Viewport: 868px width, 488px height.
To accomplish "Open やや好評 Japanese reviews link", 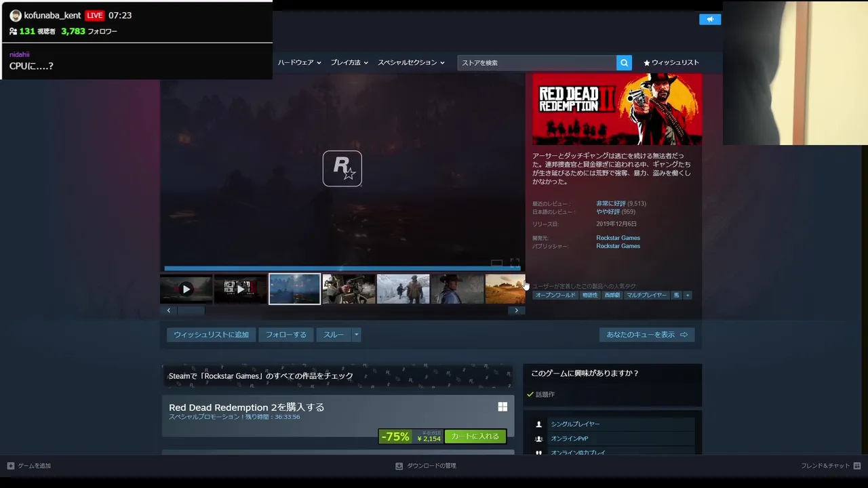I will [x=608, y=211].
